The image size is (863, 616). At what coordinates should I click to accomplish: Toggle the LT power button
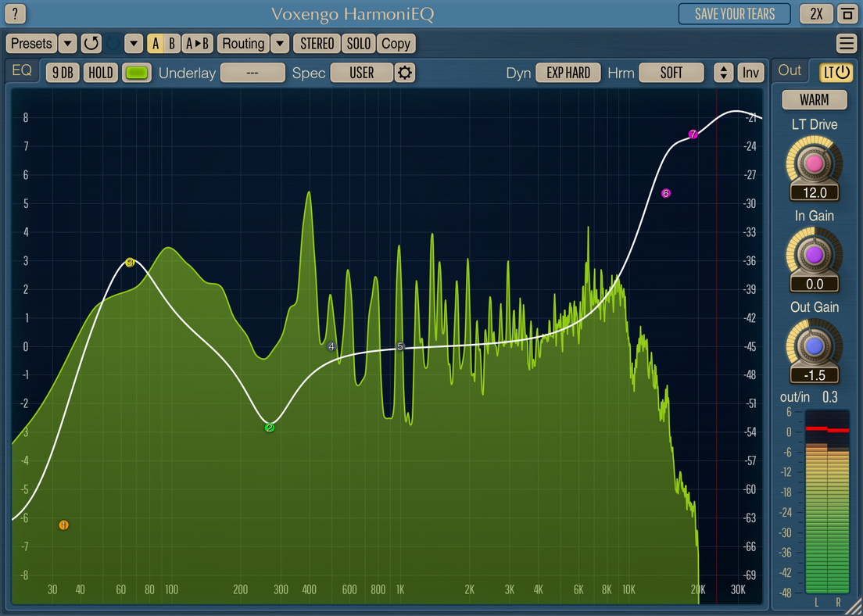point(836,73)
